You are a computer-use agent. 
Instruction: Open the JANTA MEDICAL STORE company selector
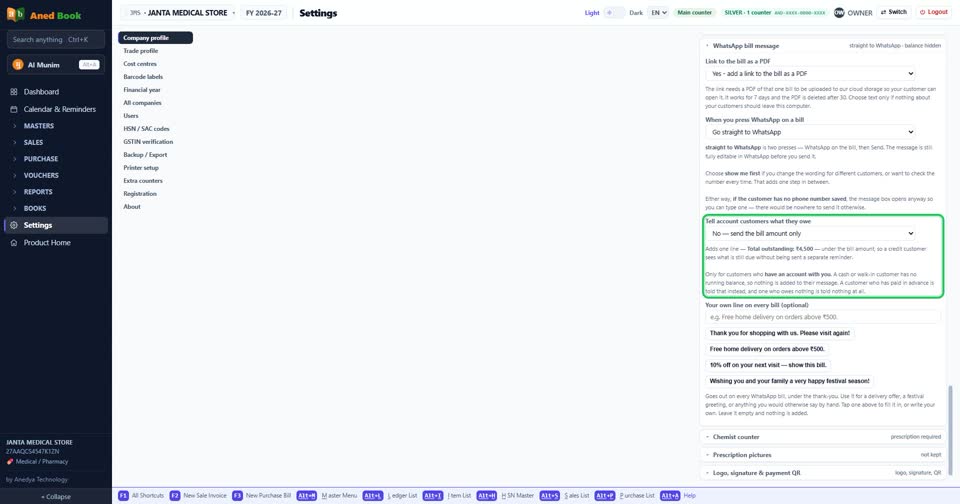pos(181,13)
